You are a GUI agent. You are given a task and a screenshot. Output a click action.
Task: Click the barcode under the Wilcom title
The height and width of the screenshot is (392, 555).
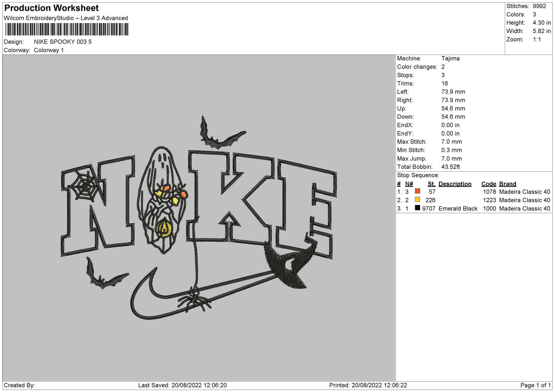66,30
